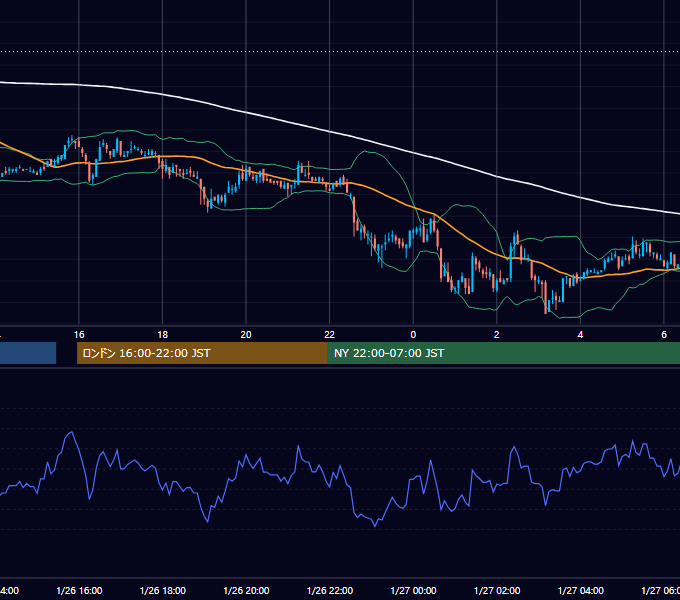Click the 1/26 16:00 date label
Image resolution: width=680 pixels, height=600 pixels.
(79, 590)
